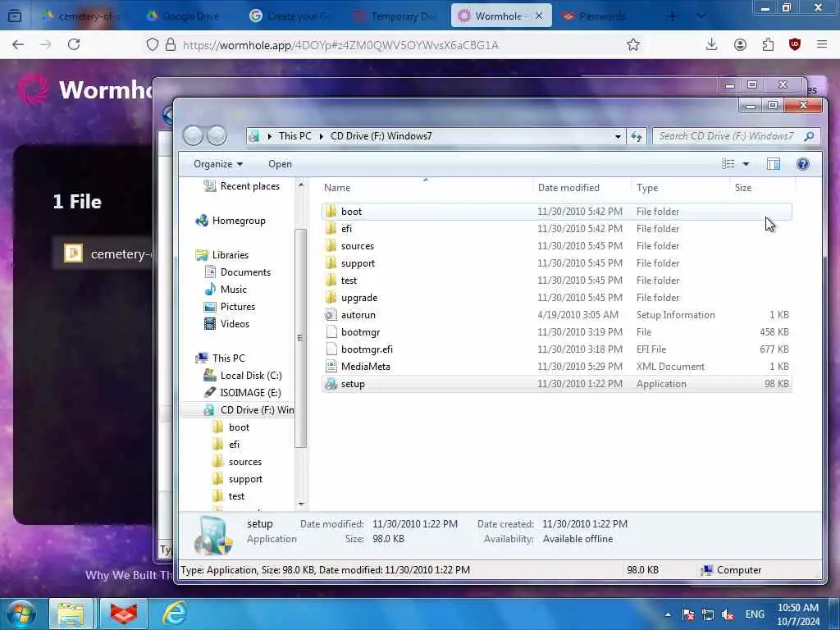Switch to the Passwords browser tab
840x630 pixels.
tap(596, 16)
